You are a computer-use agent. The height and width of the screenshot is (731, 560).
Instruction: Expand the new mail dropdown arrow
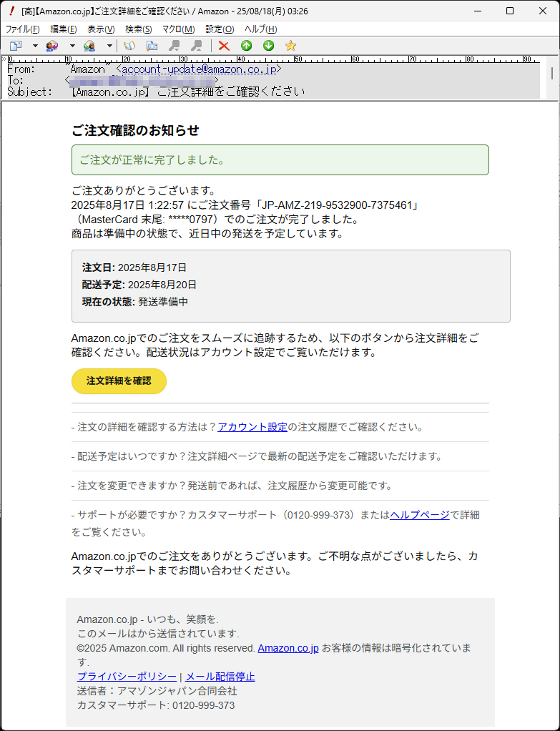(35, 46)
